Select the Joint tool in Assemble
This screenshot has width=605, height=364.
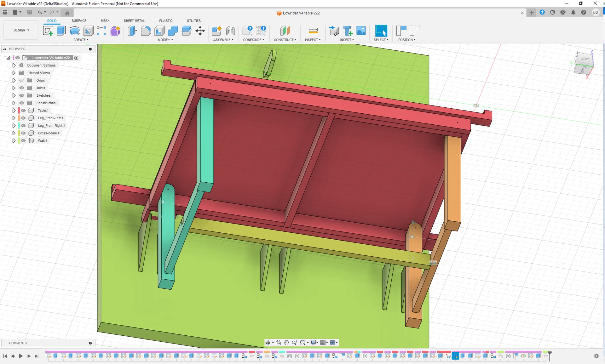coord(230,31)
